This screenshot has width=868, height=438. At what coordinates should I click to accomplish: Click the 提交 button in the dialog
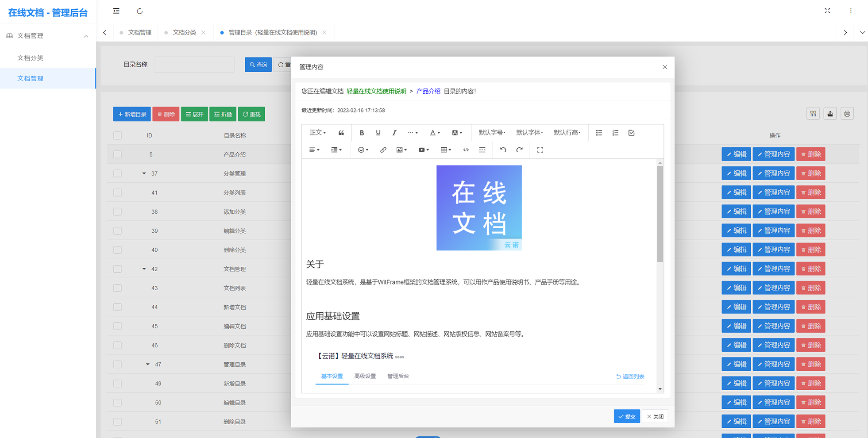pyautogui.click(x=627, y=416)
